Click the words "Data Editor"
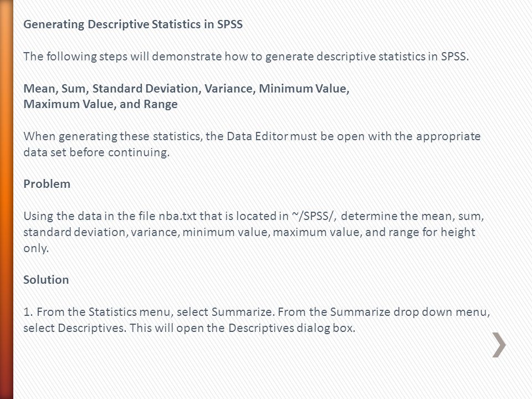Screen dimensions: 532x399 pyautogui.click(x=258, y=136)
